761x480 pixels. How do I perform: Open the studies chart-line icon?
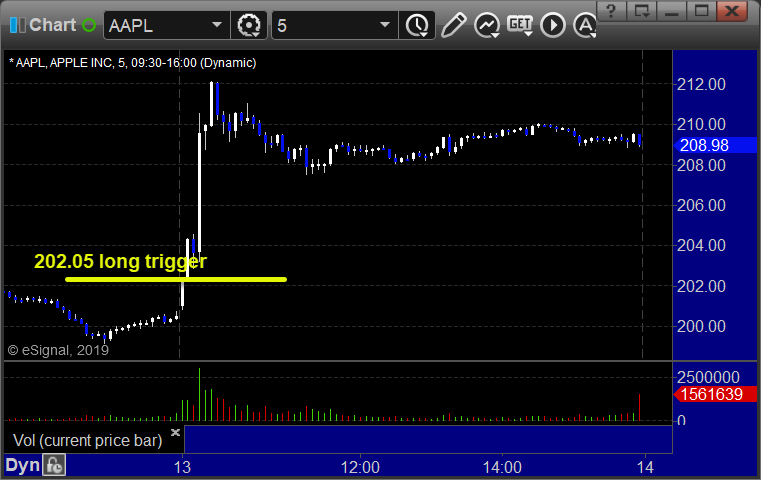(x=487, y=25)
